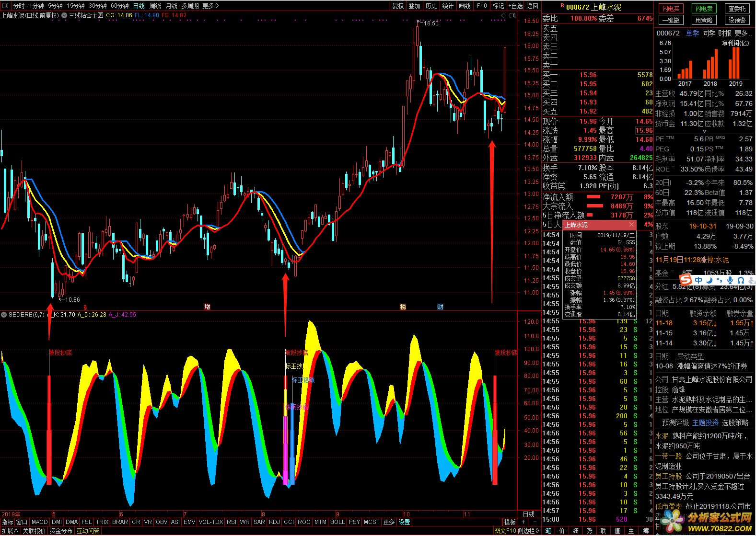756x536 pixels.
Task: Open the 财报 financial report tab
Action: pos(725,33)
